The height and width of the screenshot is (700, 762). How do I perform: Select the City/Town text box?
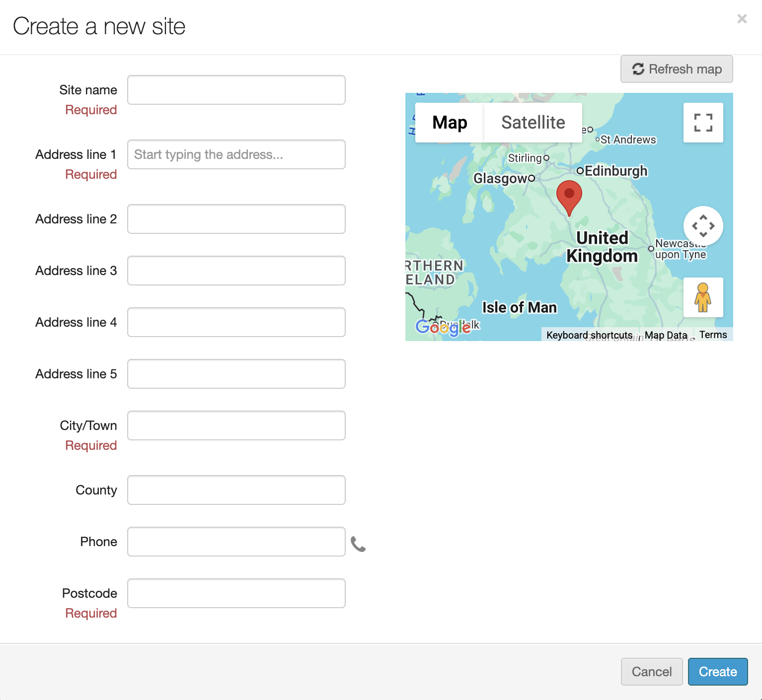pyautogui.click(x=236, y=425)
